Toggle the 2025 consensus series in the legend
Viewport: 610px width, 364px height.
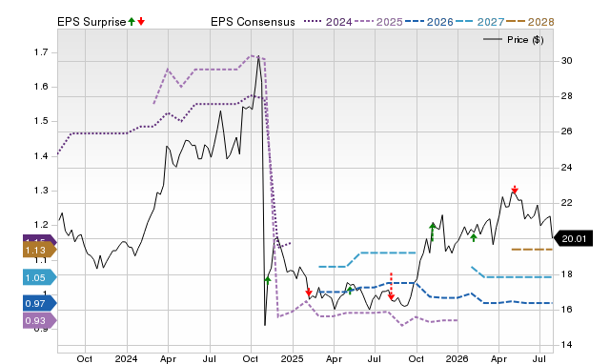[x=378, y=22]
